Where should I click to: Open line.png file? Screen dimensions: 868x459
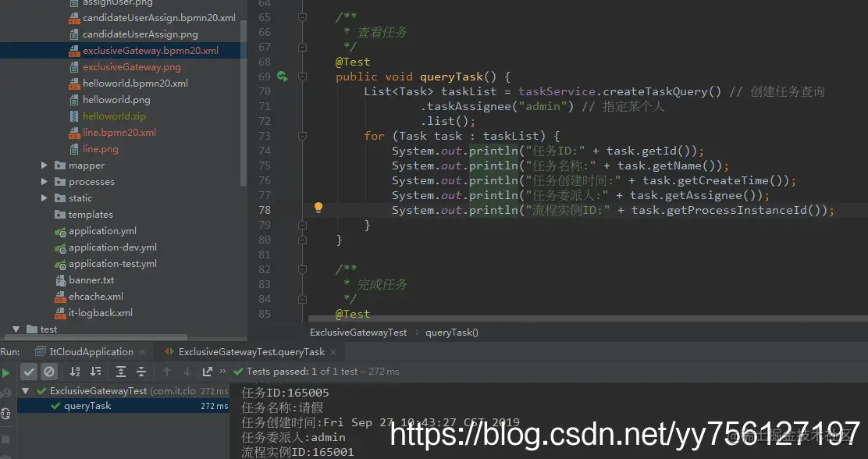pyautogui.click(x=94, y=149)
